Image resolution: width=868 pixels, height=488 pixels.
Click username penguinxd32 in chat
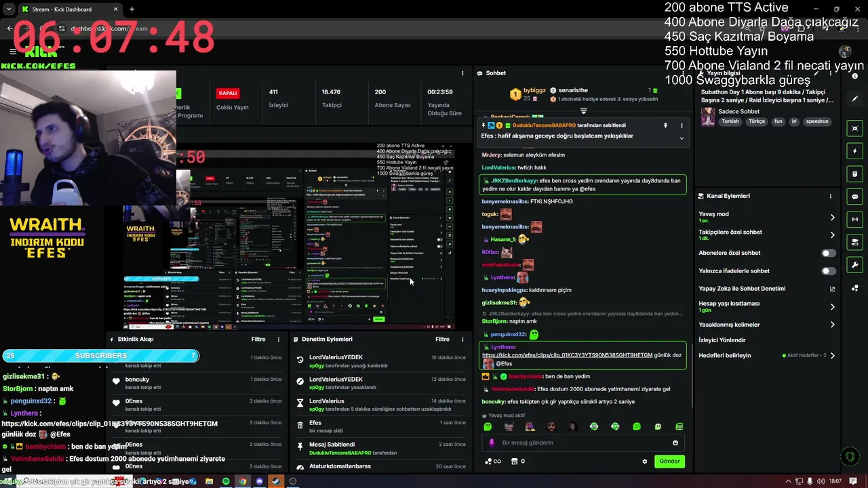[x=508, y=335]
